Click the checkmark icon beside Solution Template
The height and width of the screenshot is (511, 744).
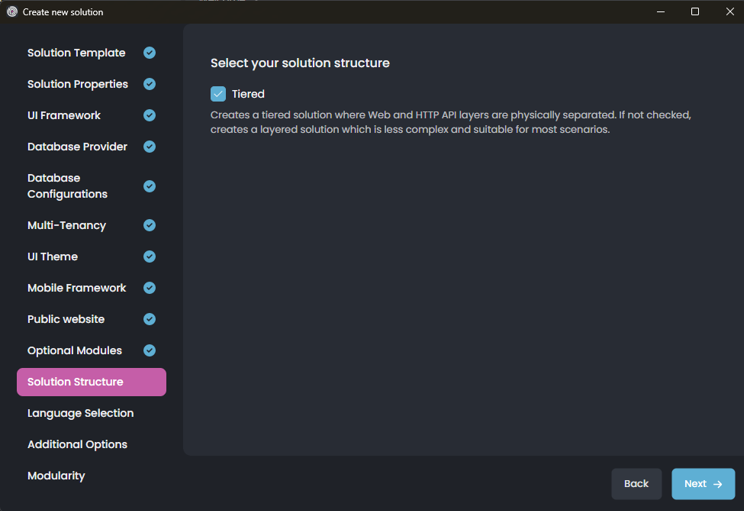149,53
